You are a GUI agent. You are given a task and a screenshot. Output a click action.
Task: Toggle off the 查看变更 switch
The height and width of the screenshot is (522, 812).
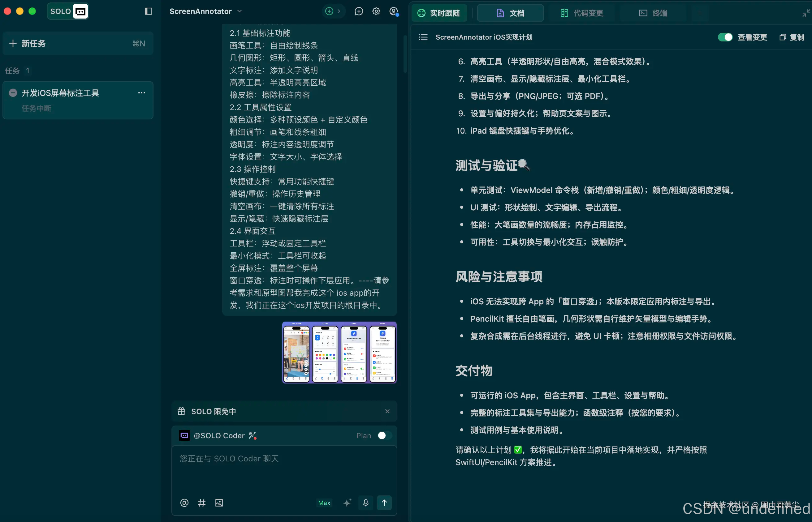coord(725,37)
